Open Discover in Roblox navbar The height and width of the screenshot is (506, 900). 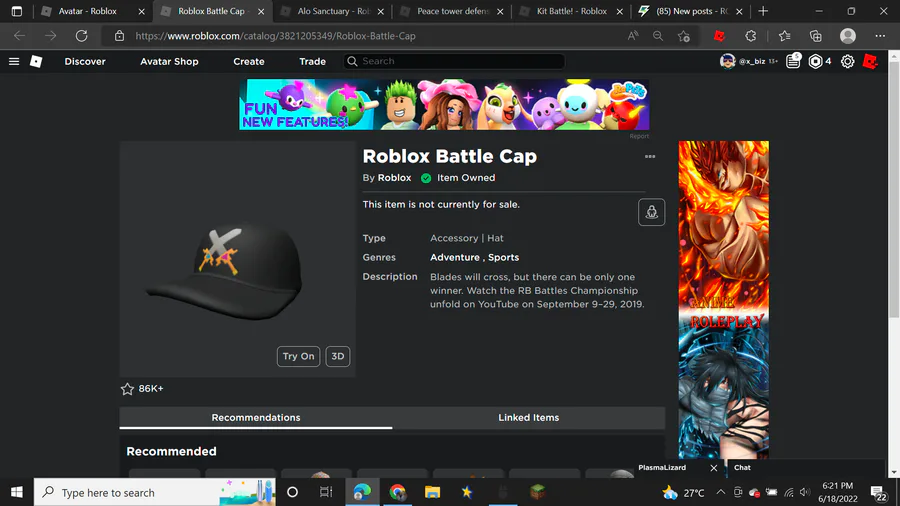[85, 61]
